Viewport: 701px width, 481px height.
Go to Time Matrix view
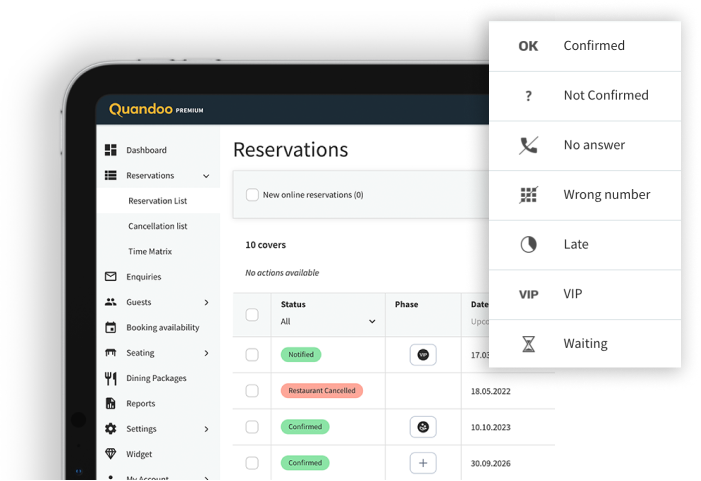(x=150, y=252)
